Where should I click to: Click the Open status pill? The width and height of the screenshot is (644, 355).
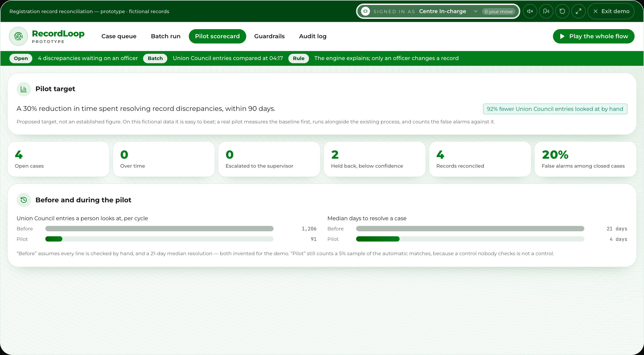[x=21, y=58]
